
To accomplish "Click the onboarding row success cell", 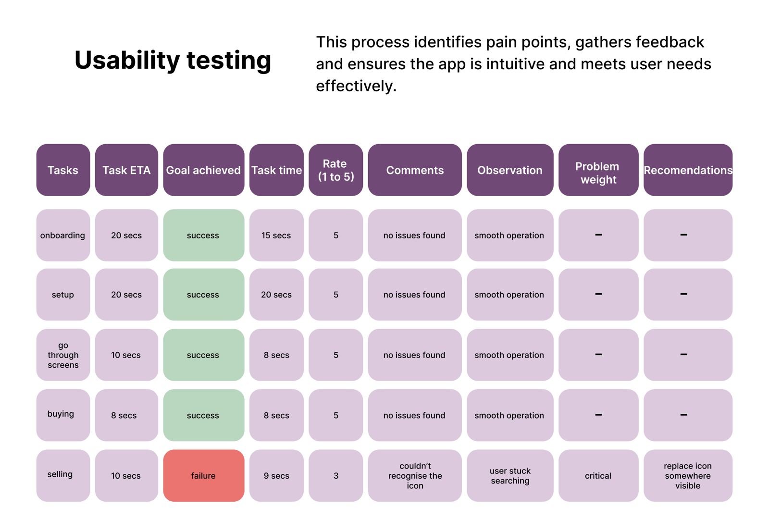I will [x=203, y=235].
